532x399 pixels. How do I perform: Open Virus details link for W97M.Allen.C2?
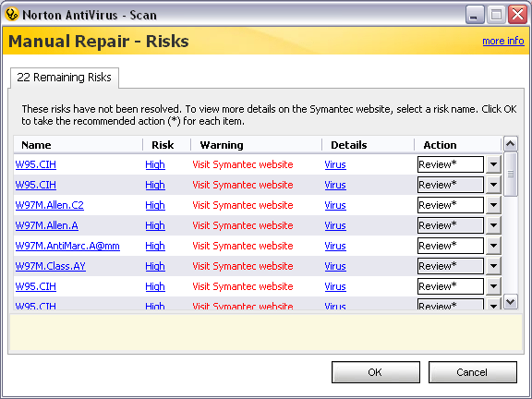[x=335, y=205]
